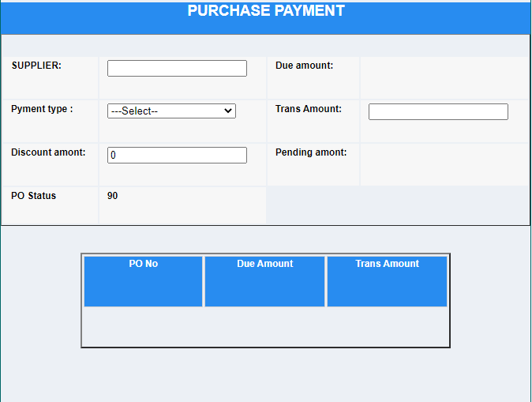Screen dimensions: 532x402
Task: Click the Discount amont input field
Action: point(177,156)
